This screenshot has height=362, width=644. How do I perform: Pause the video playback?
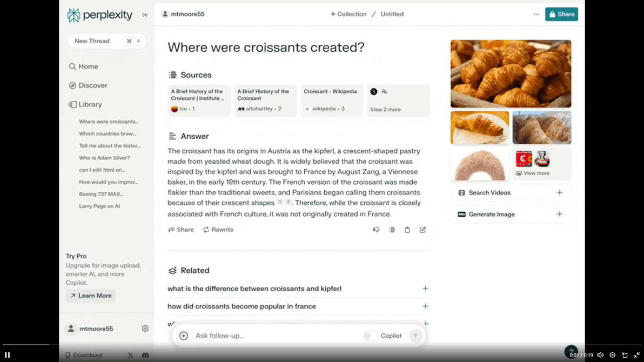[x=8, y=355]
